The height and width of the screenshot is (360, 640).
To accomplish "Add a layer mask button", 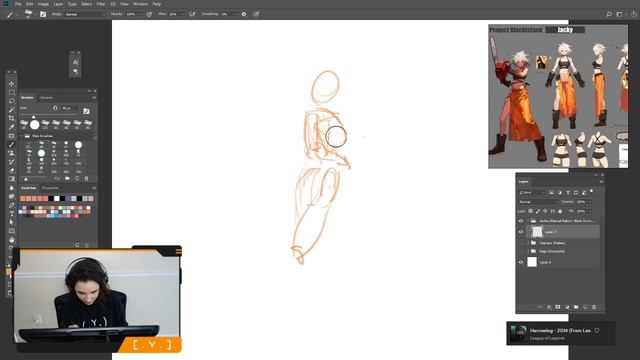I will [558, 307].
